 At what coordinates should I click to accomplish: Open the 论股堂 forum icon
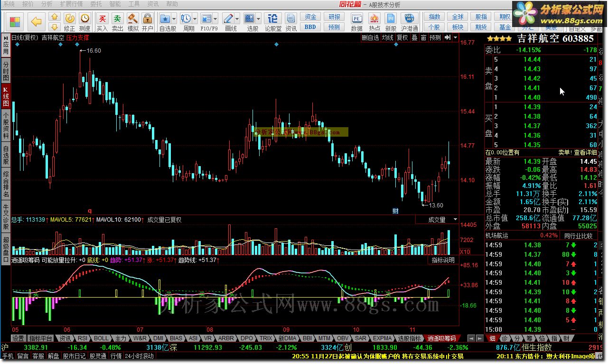[x=273, y=19]
